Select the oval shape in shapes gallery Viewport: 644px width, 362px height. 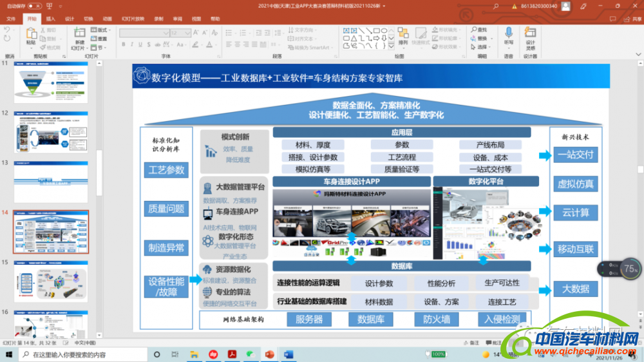pos(384,30)
